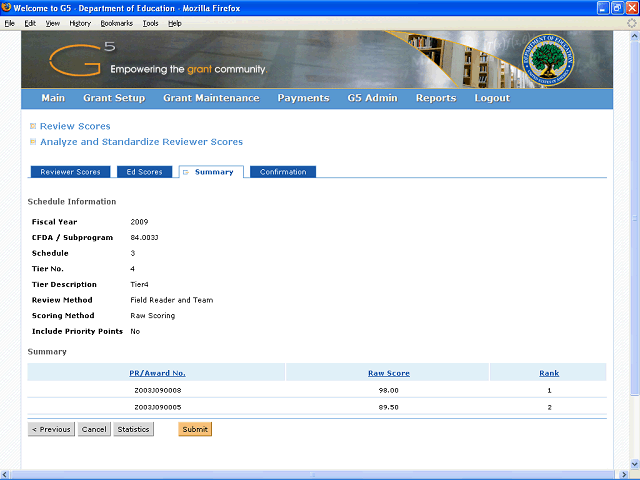Click the Firefox icon in the title bar
This screenshot has width=640, height=480.
tap(8, 8)
